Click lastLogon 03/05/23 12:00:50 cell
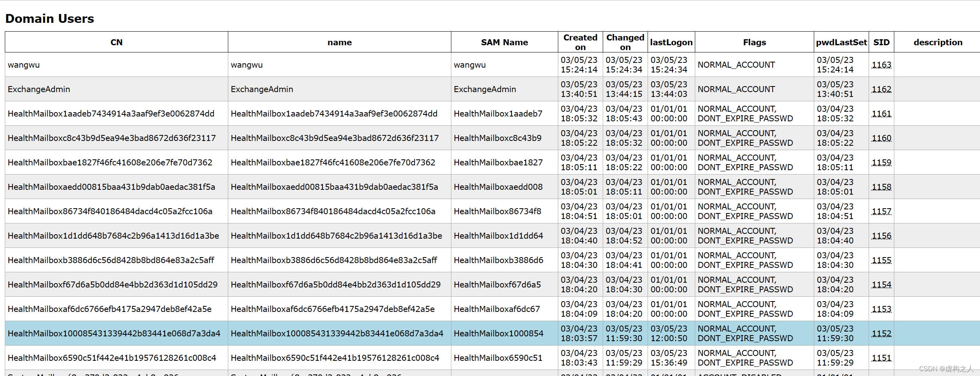Viewport: 980px width, 376px height. point(671,333)
